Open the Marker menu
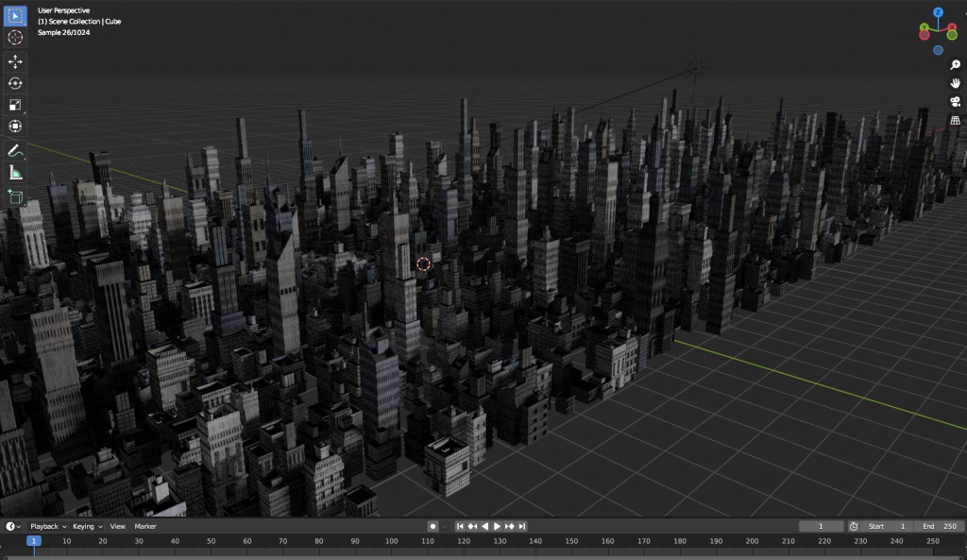Screen dimensions: 967x560 point(145,526)
